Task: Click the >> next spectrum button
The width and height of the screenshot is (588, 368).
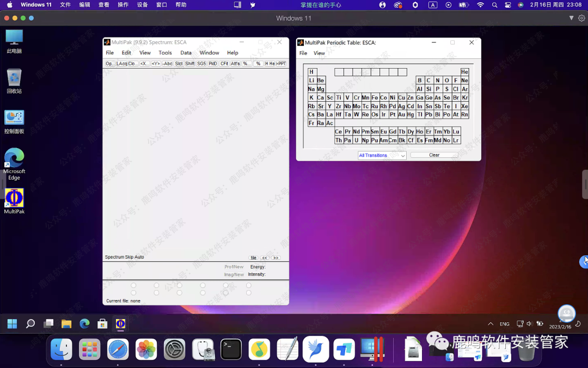Action: pos(275,257)
